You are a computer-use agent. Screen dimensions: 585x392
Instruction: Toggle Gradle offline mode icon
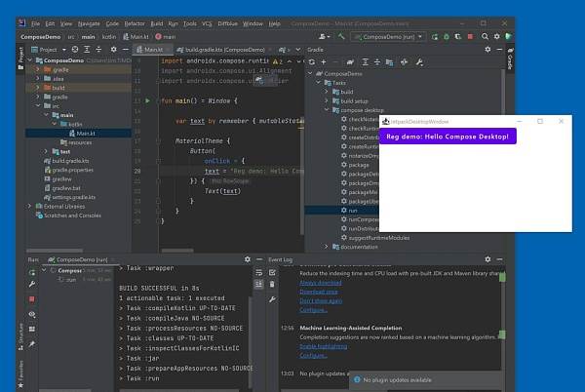click(404, 62)
